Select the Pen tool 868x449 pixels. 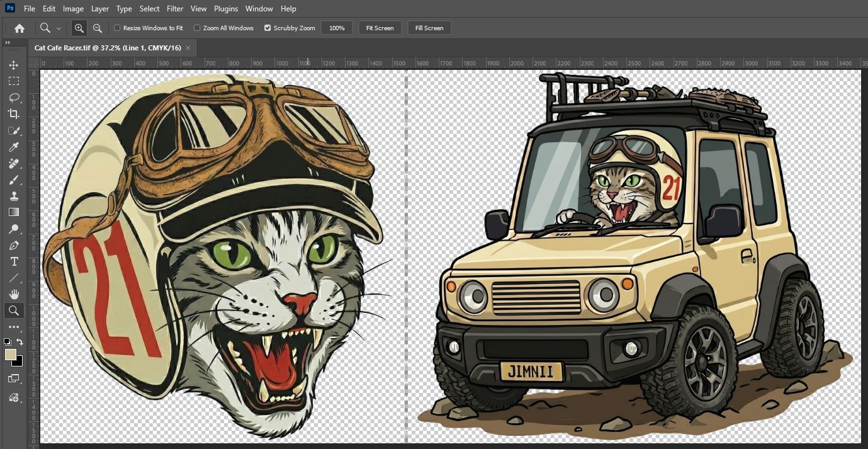pyautogui.click(x=14, y=245)
